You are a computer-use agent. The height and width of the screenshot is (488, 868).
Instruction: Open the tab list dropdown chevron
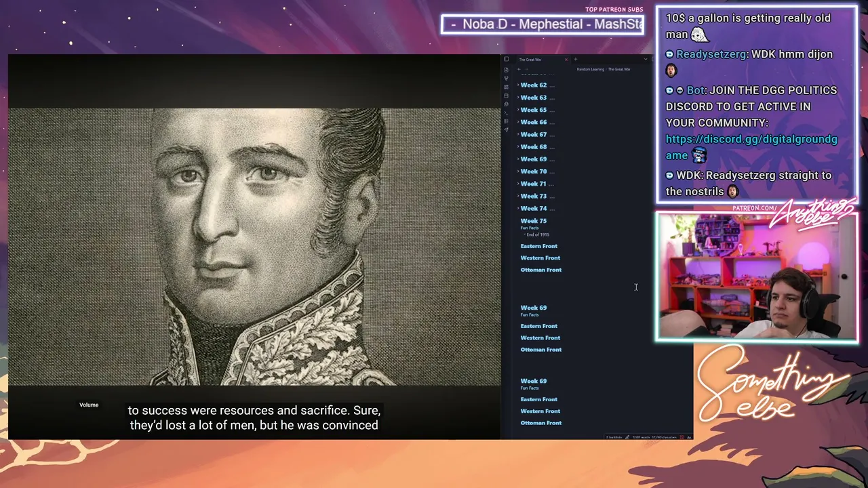click(646, 60)
